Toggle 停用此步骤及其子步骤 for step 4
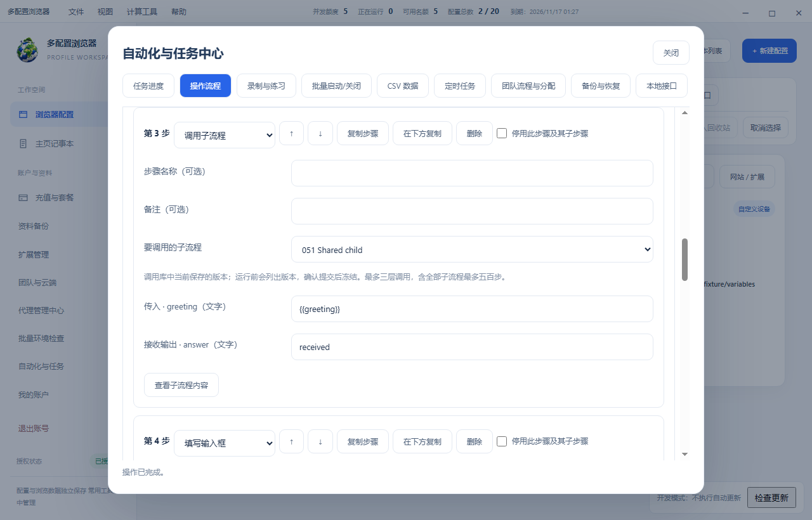This screenshot has height=520, width=812. click(x=502, y=441)
